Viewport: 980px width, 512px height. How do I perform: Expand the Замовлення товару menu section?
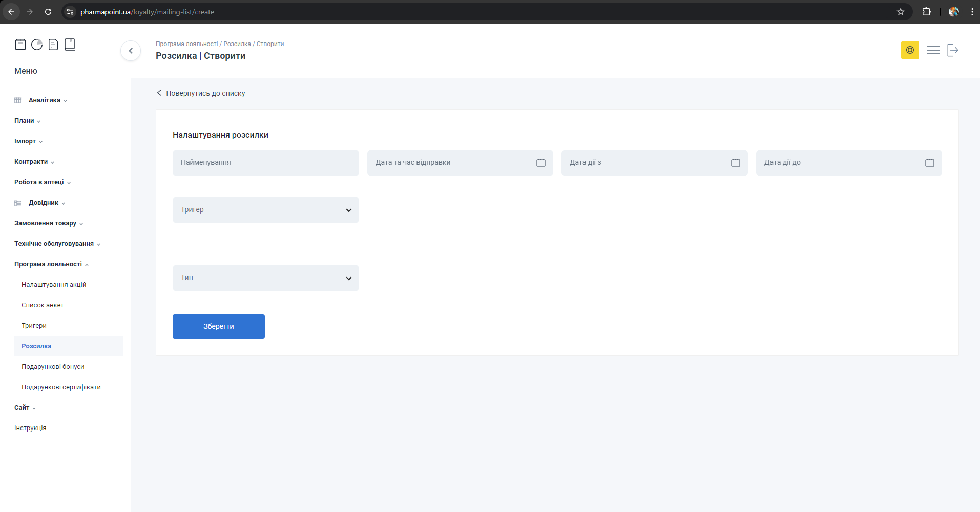tap(46, 223)
